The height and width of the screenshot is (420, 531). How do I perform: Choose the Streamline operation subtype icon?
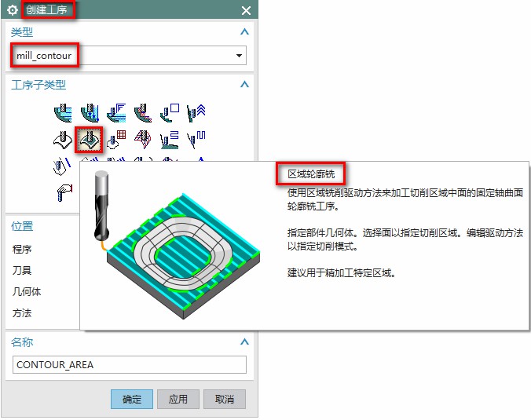[143, 140]
